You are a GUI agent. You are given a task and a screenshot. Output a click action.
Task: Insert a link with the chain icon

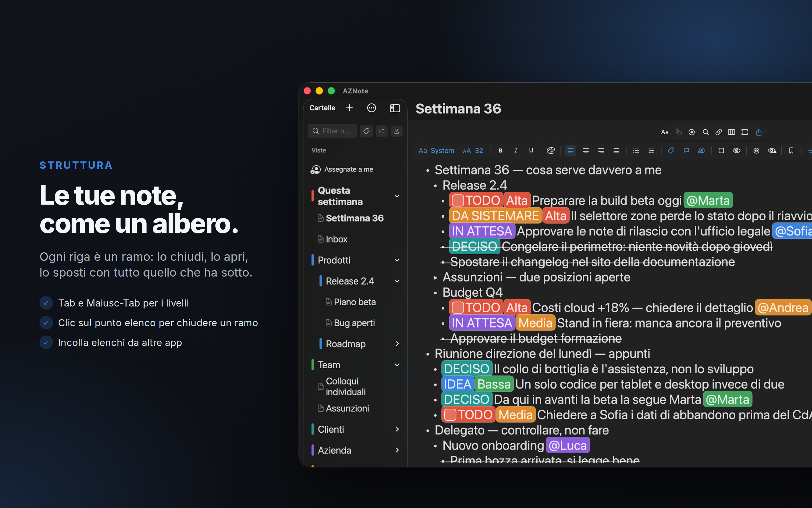click(x=718, y=132)
